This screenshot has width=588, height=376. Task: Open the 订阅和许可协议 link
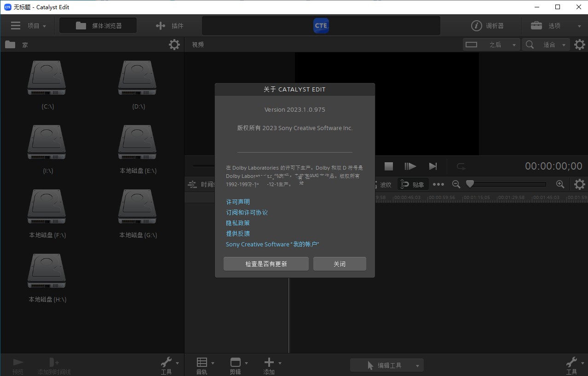[247, 212]
